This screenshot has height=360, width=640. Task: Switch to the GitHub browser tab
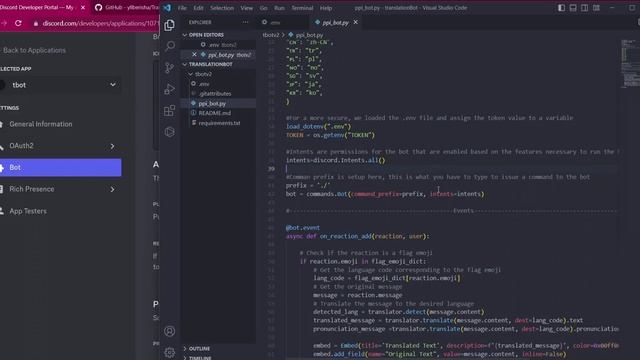tap(126, 8)
